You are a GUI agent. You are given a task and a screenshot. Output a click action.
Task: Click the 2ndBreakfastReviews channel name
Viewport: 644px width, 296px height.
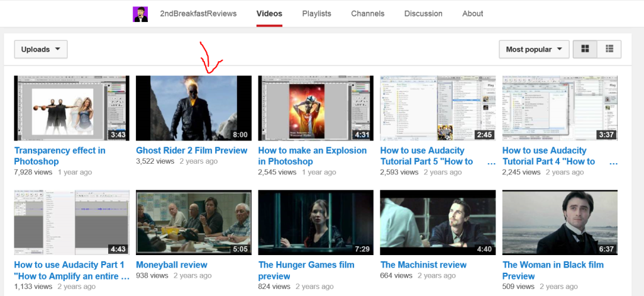coord(198,14)
